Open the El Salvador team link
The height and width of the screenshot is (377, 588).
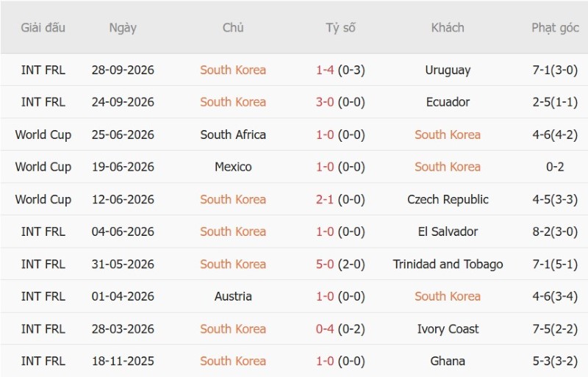click(448, 231)
